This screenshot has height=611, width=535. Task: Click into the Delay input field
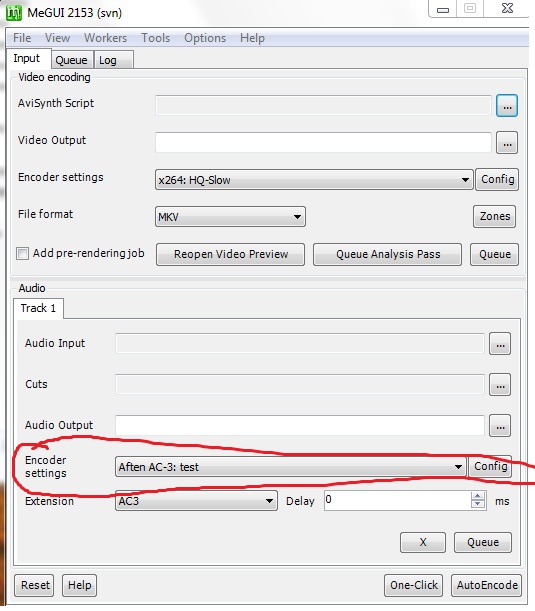pos(397,500)
